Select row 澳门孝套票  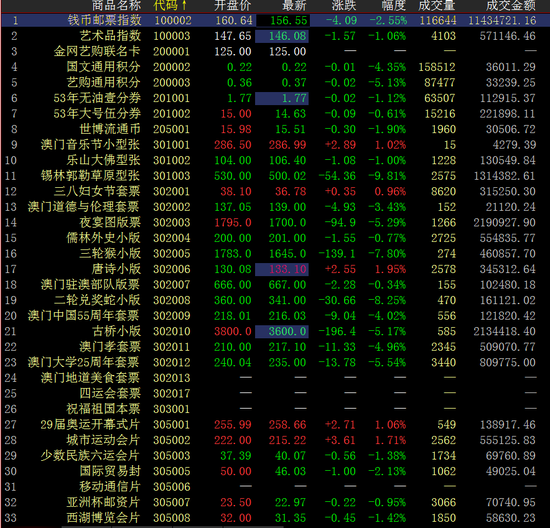pyautogui.click(x=275, y=347)
